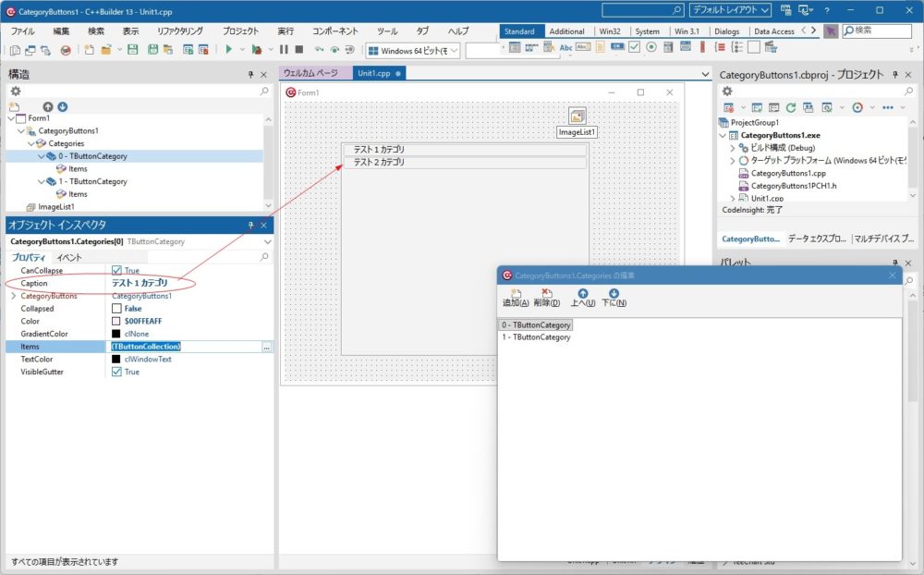
Task: Toggle the VisibleGutter checkbox
Action: coord(116,372)
